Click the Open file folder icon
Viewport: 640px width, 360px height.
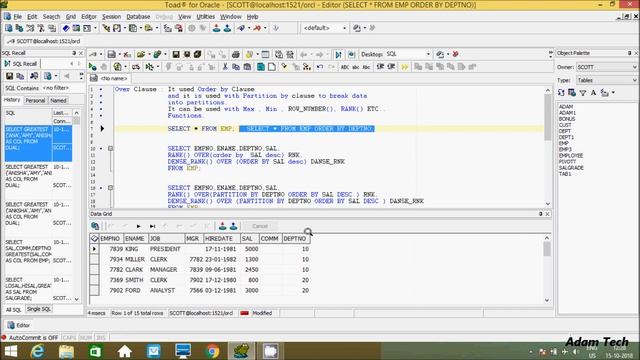[141, 54]
